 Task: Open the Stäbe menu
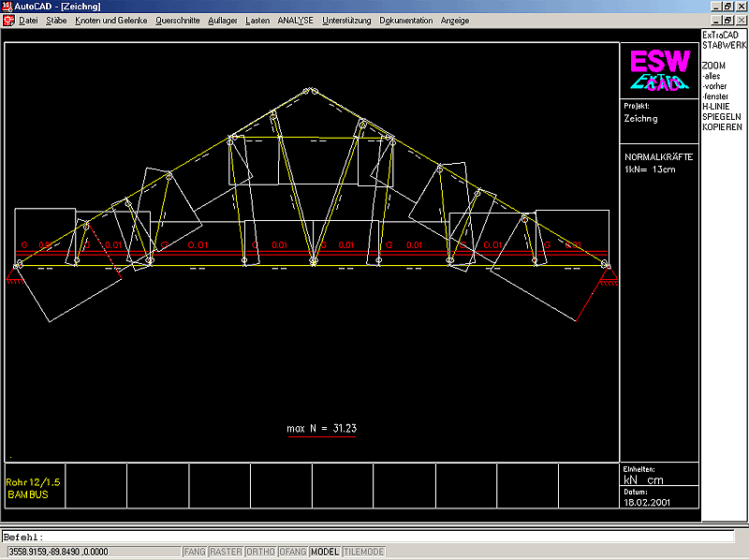tap(56, 21)
